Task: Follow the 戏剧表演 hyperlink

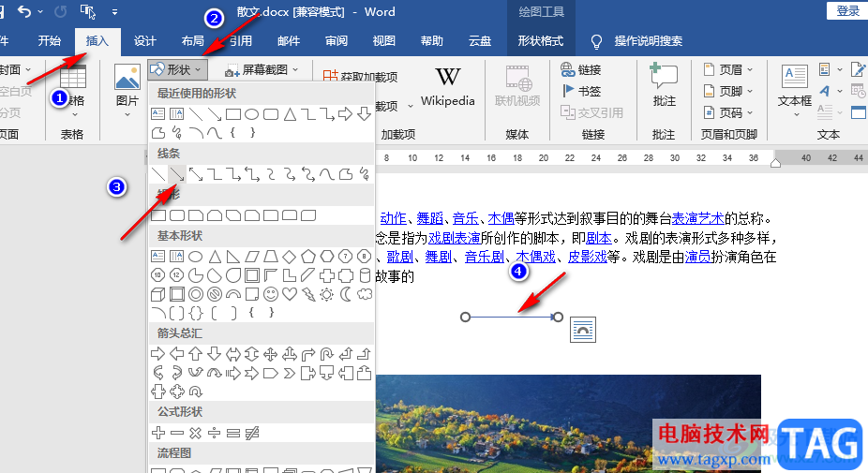Action: (454, 238)
